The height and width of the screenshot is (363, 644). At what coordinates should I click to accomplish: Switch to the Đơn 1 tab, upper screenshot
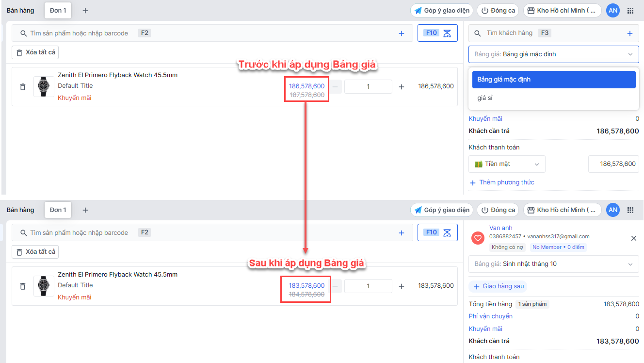[58, 11]
